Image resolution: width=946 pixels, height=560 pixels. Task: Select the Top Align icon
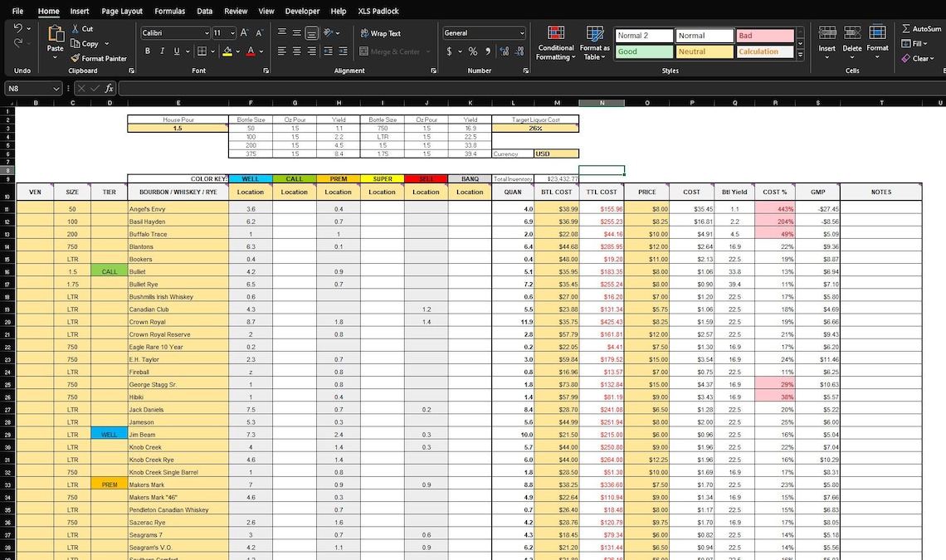[x=282, y=33]
